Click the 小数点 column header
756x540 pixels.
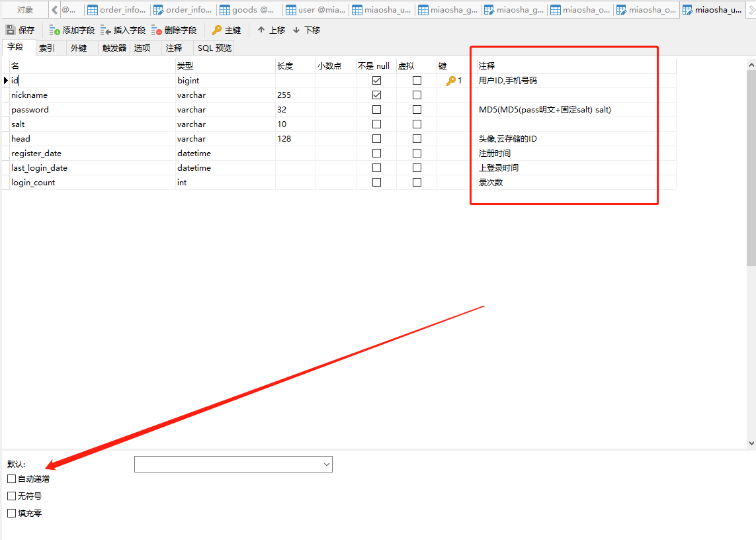point(336,66)
